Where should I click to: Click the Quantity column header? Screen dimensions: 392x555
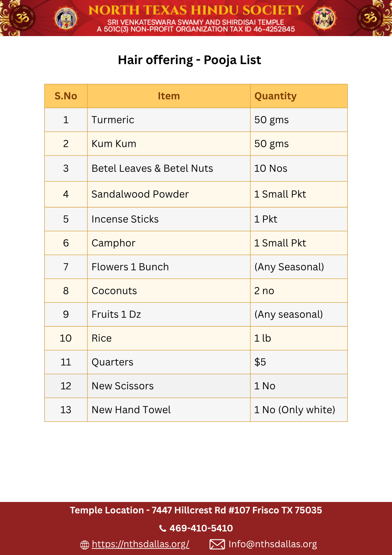[x=275, y=96]
